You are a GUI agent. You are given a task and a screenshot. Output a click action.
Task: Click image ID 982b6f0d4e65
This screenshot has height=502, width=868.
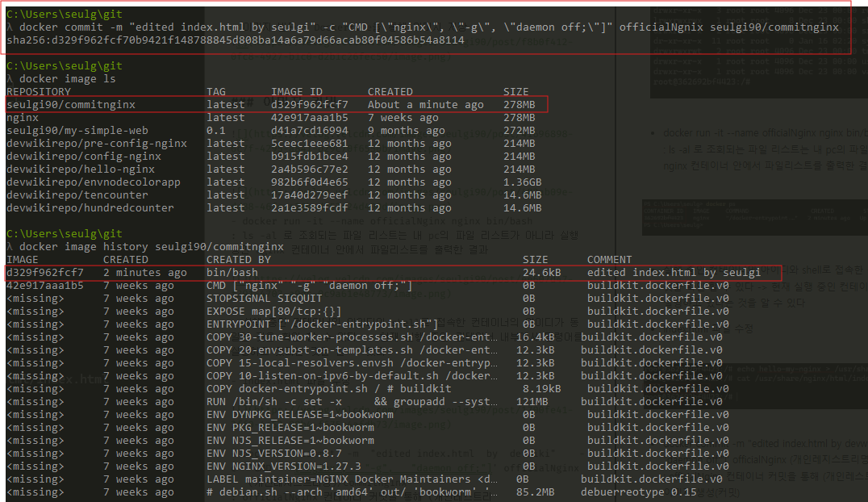tap(310, 182)
